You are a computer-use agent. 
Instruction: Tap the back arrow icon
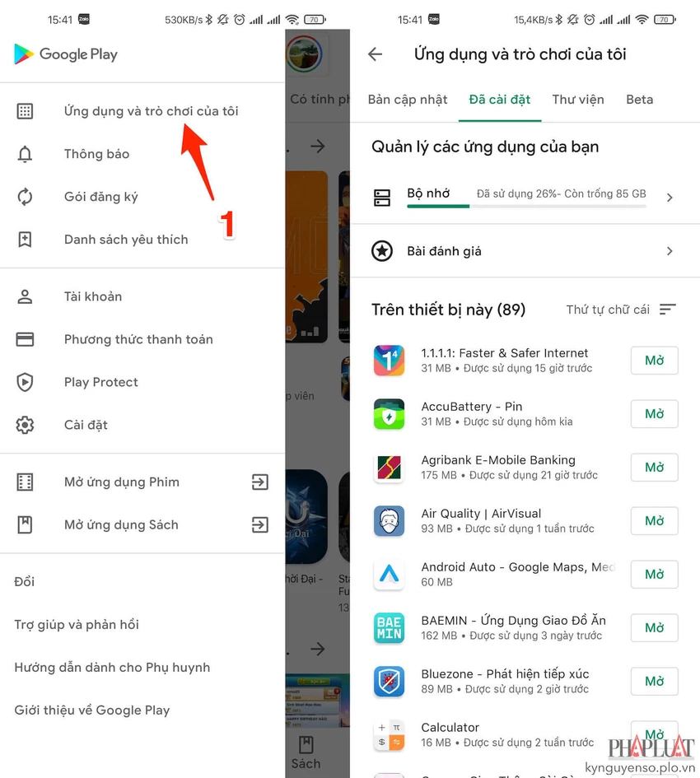pos(376,54)
